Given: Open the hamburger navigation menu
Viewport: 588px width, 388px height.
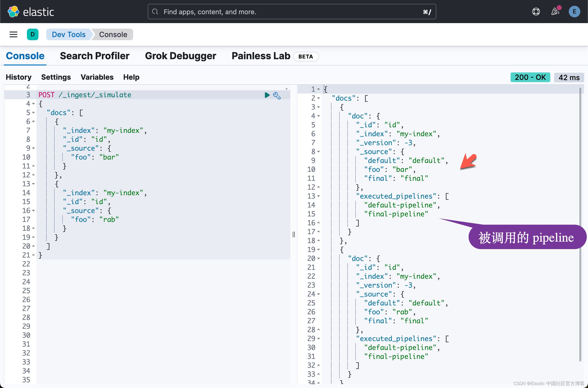Looking at the screenshot, I should click(x=13, y=34).
